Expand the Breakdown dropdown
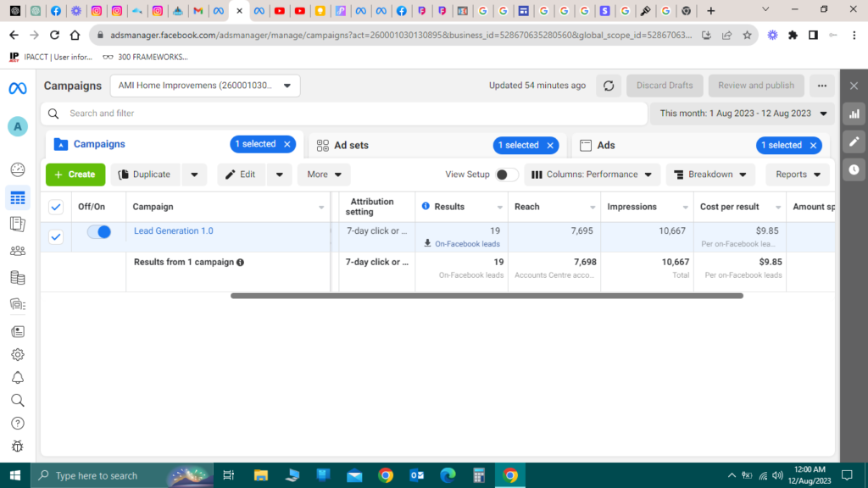 (710, 175)
